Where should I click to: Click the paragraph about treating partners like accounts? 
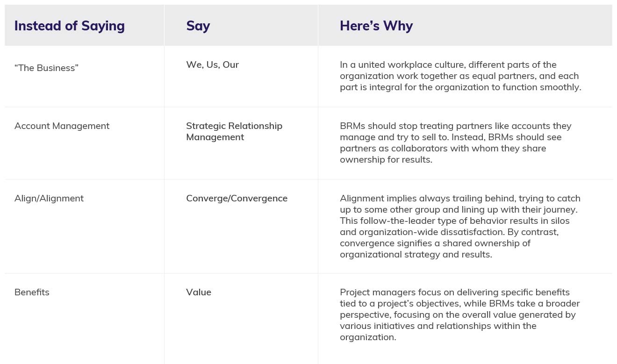pyautogui.click(x=456, y=143)
